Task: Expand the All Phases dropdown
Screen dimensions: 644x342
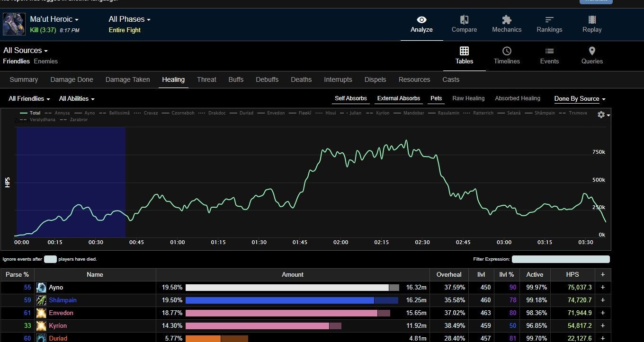Action: [129, 19]
